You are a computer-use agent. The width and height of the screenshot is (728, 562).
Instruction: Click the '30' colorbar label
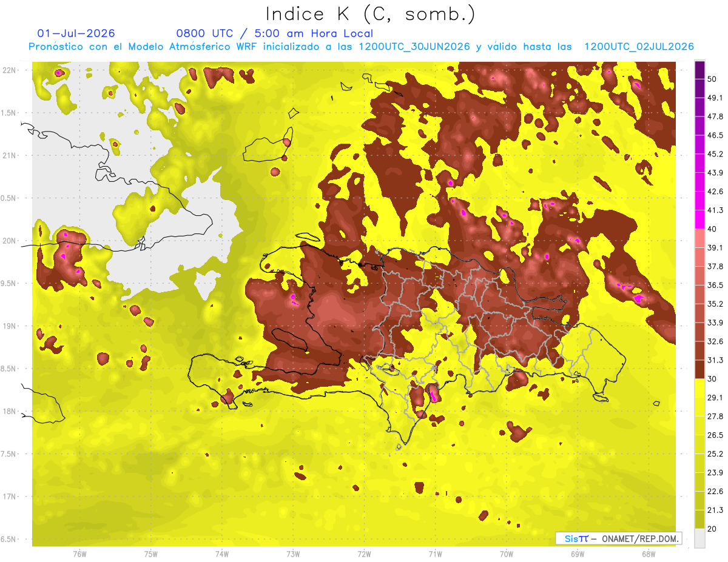pyautogui.click(x=712, y=379)
